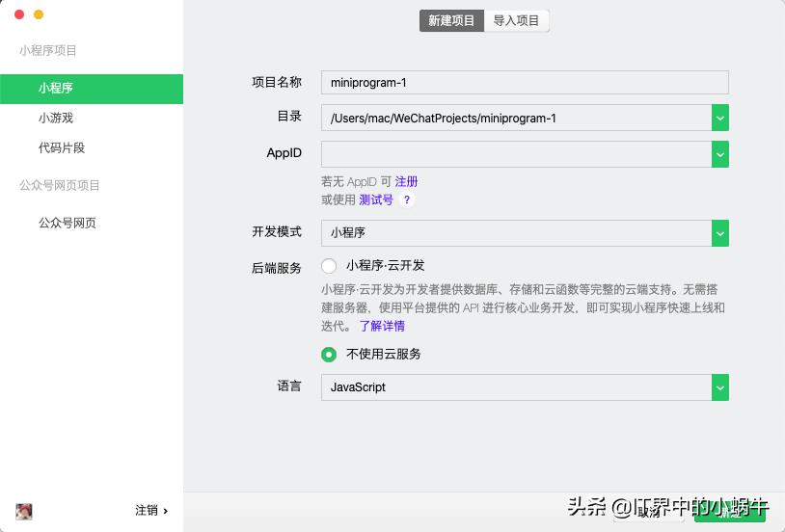The width and height of the screenshot is (785, 532).
Task: Click the 注销 logout button
Action: 151,511
